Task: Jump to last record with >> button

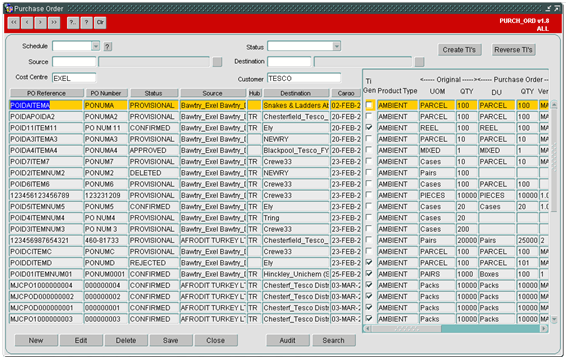Action: coord(54,23)
